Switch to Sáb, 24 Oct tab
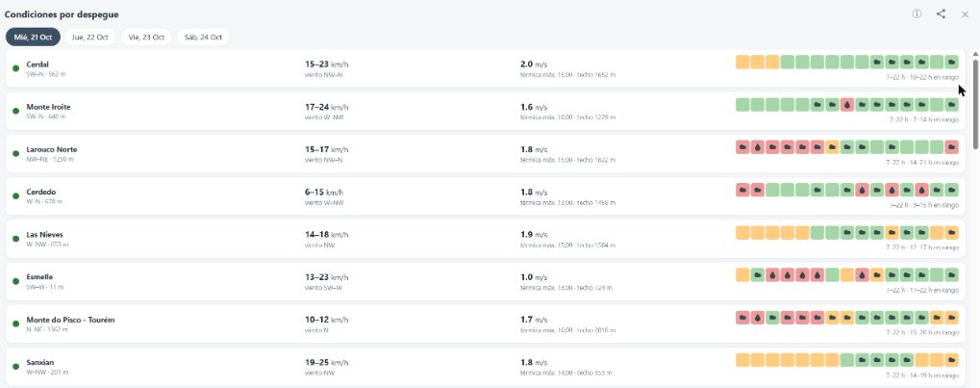 coord(203,37)
